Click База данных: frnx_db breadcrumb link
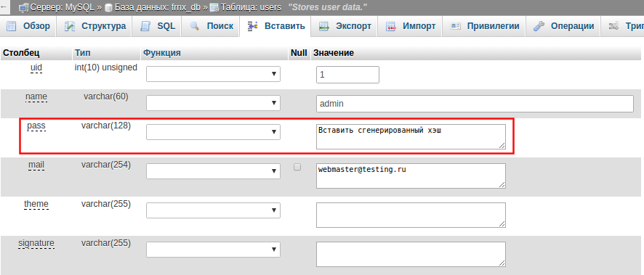Screen dimensions: 644x275 click(157, 7)
